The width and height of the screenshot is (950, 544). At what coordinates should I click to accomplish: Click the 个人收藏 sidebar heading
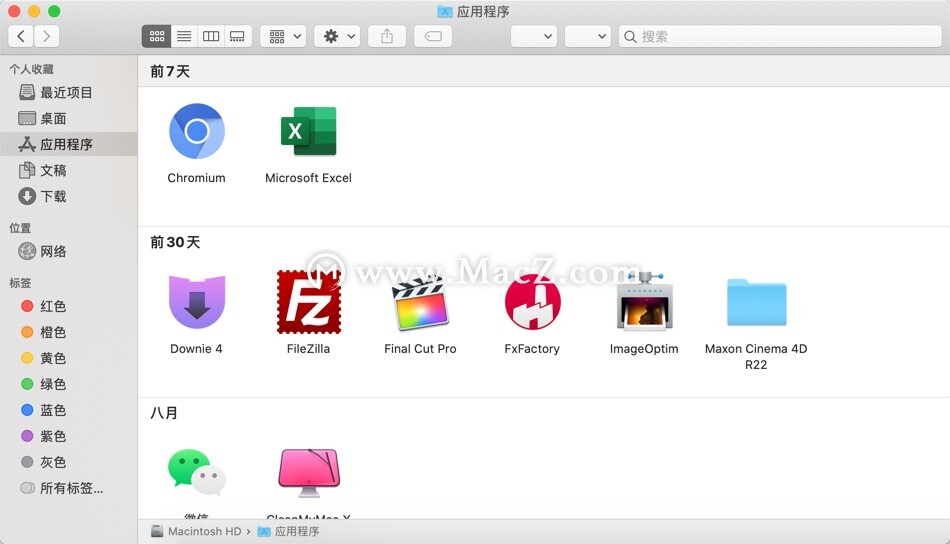32,69
